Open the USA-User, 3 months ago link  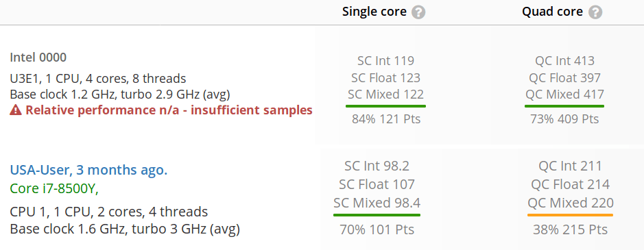pyautogui.click(x=88, y=170)
